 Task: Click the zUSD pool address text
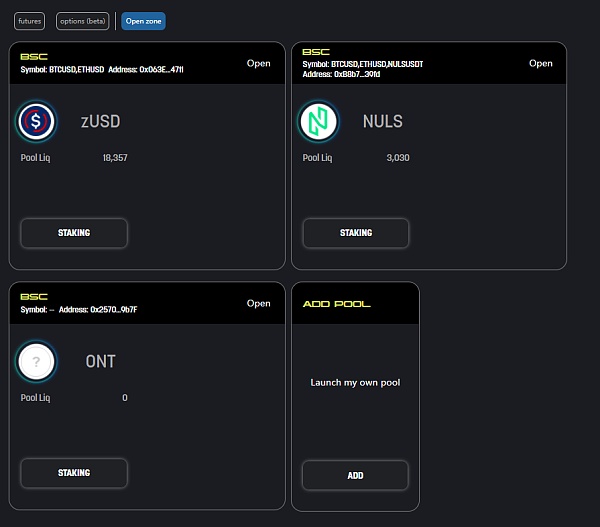click(x=145, y=70)
